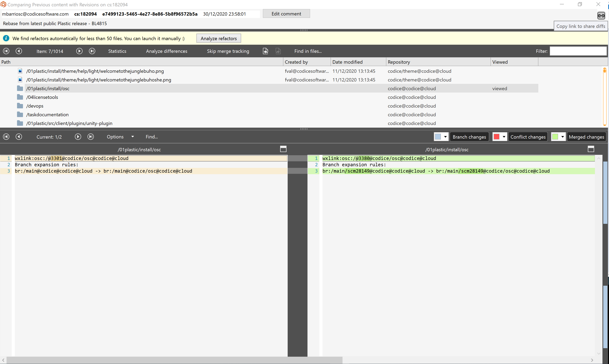The width and height of the screenshot is (609, 364).
Task: Jump to the last changed block
Action: coord(91,137)
